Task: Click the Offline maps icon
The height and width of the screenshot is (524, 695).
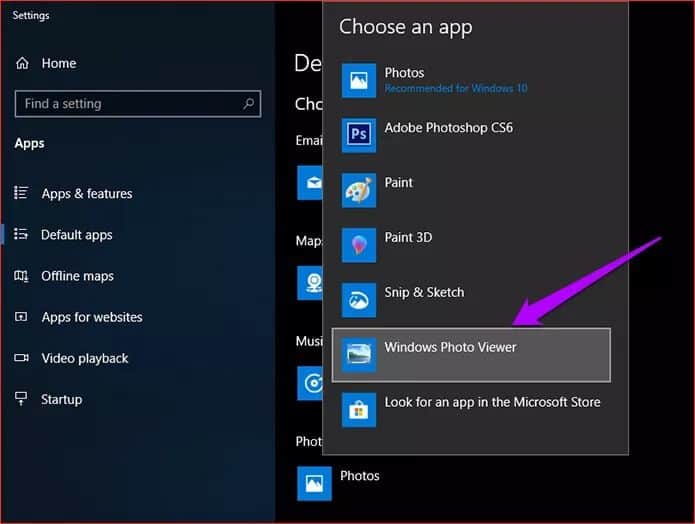Action: 21,276
